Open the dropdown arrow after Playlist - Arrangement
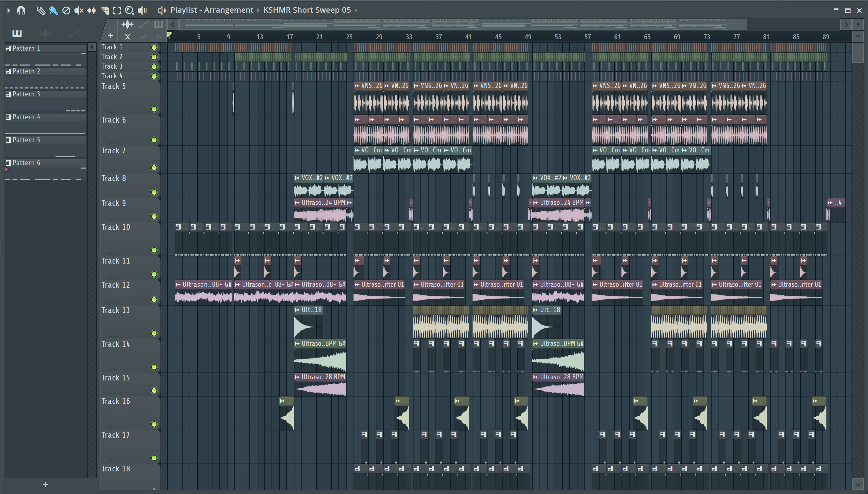 (258, 10)
